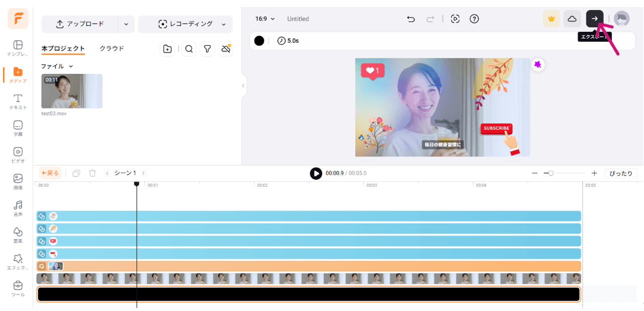Switch to the クラウド tab
The width and height of the screenshot is (644, 311).
[112, 48]
